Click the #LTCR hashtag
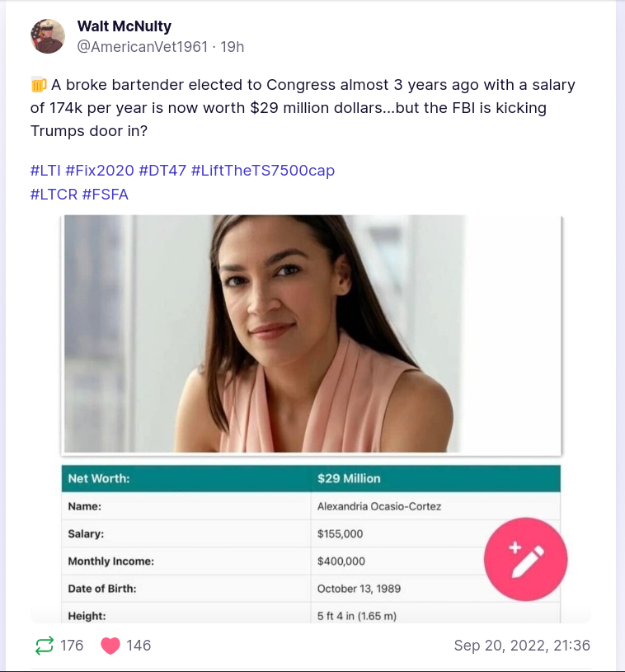Viewport: 625px width, 672px height. pyautogui.click(x=54, y=195)
